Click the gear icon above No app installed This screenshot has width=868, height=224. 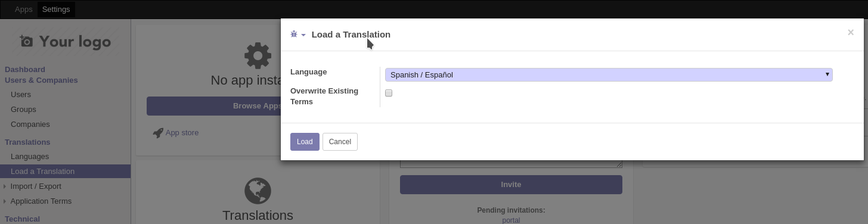pyautogui.click(x=258, y=56)
